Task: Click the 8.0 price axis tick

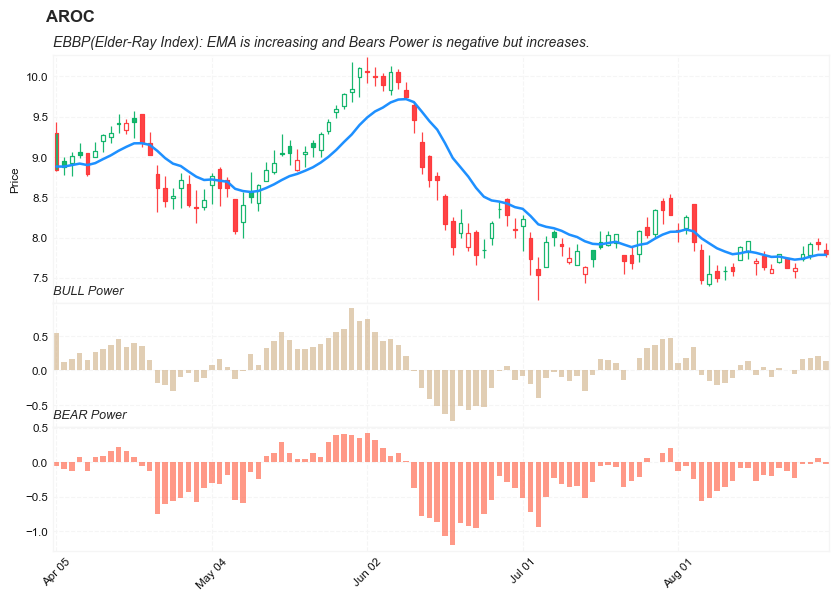Action: [39, 238]
